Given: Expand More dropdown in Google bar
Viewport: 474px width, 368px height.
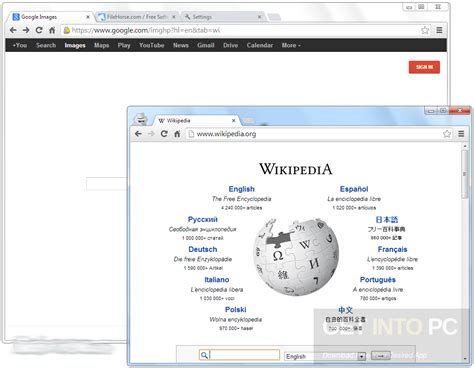Looking at the screenshot, I should [x=291, y=45].
